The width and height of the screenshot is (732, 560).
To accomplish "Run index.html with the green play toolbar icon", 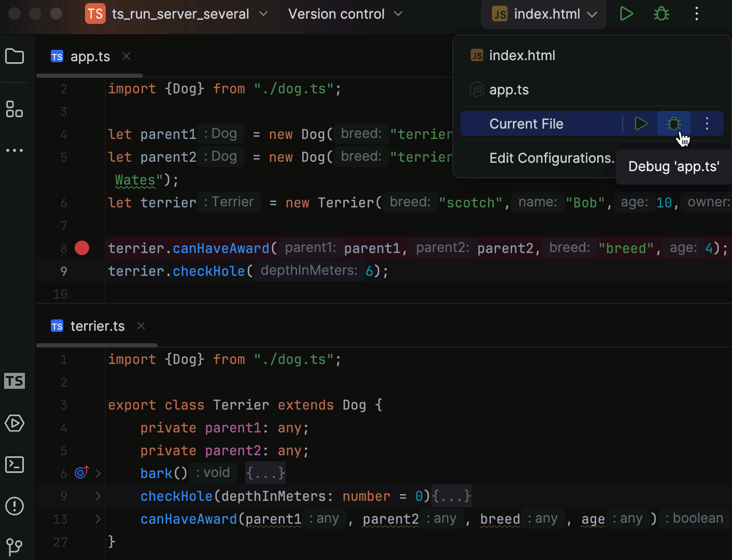I will tap(626, 13).
